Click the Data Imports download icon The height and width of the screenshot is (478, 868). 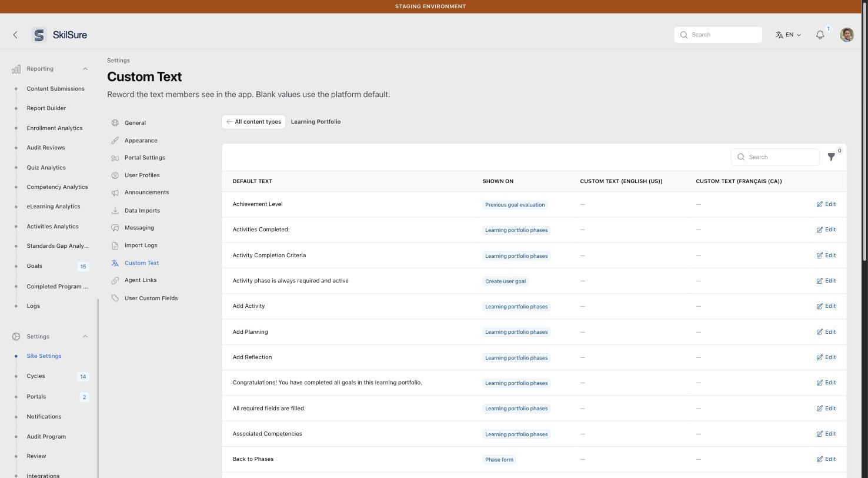(115, 211)
